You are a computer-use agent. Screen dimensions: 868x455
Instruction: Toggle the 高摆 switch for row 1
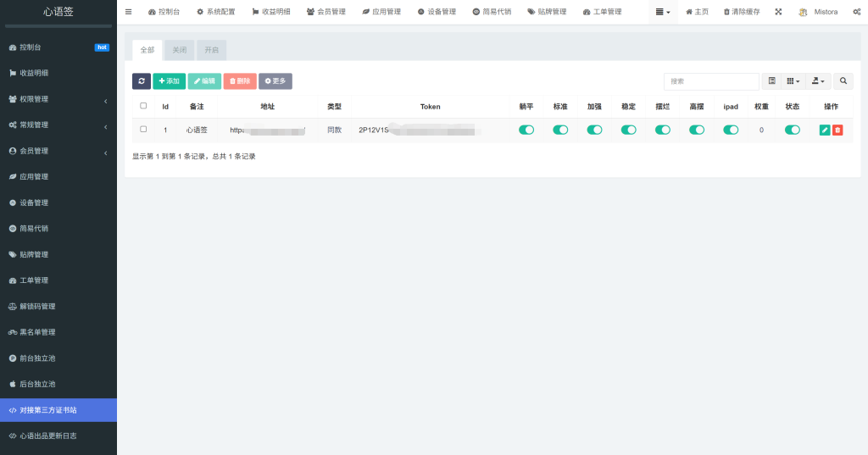pos(697,130)
